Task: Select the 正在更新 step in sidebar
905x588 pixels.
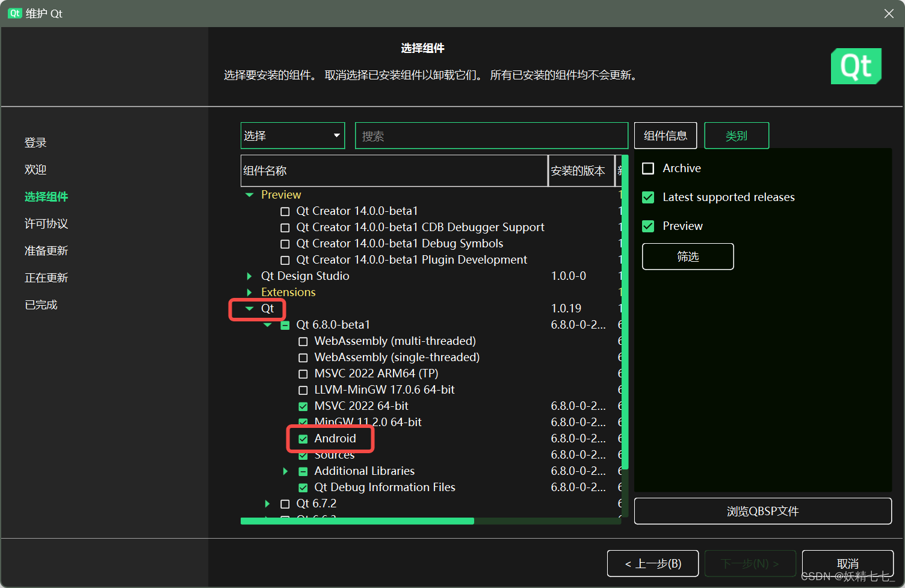Action: tap(46, 278)
